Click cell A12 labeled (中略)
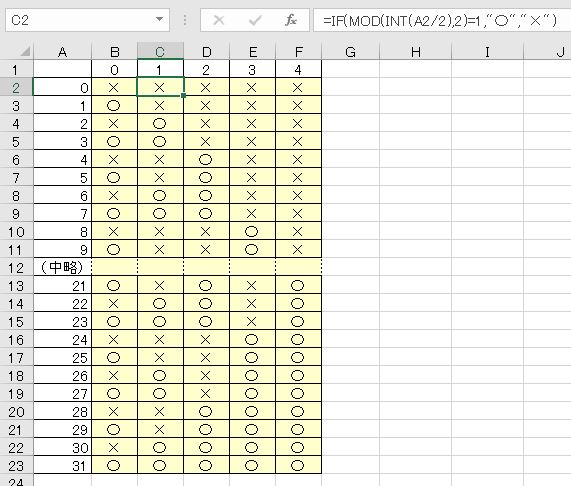This screenshot has height=486, width=571. pos(62,268)
